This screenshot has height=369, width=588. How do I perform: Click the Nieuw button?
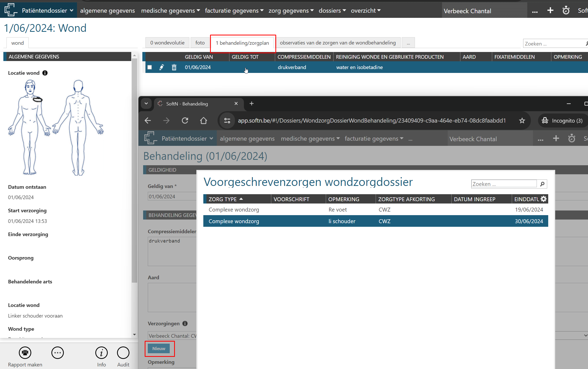(x=159, y=349)
